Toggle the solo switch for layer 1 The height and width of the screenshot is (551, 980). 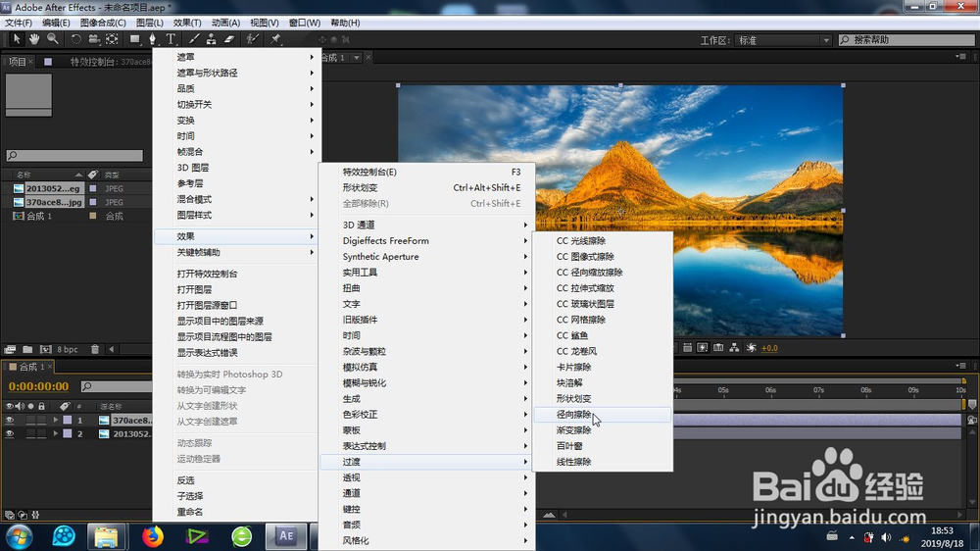pos(30,421)
